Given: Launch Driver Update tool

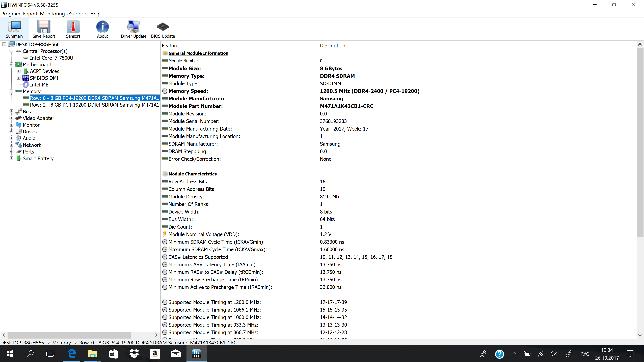Looking at the screenshot, I should pyautogui.click(x=133, y=29).
